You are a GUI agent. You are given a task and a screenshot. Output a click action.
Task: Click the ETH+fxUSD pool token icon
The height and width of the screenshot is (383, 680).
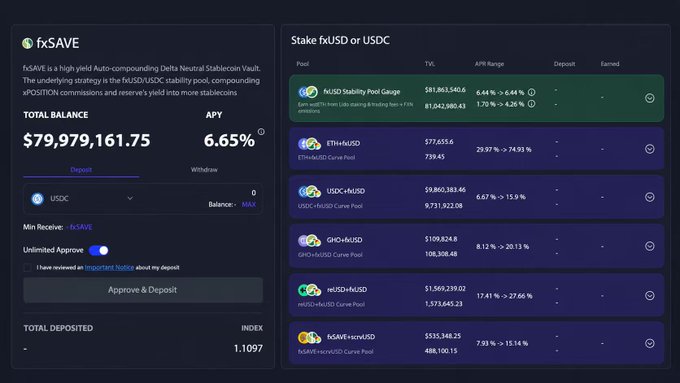[x=309, y=144]
